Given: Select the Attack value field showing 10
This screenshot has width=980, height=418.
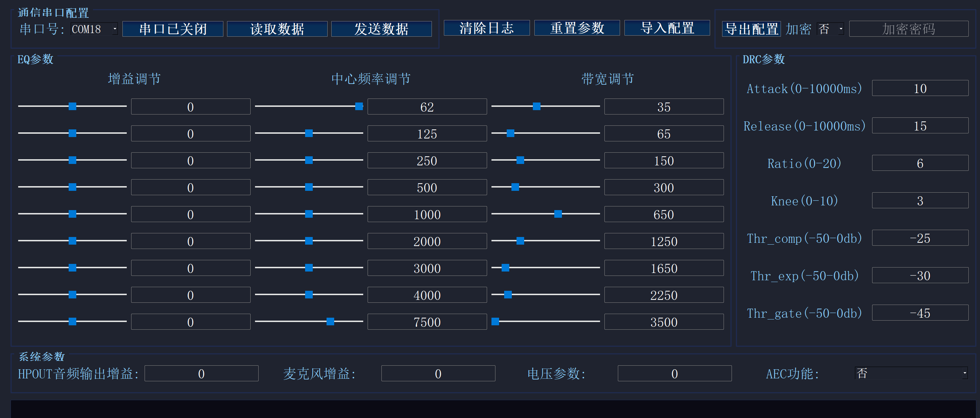Looking at the screenshot, I should coord(920,88).
